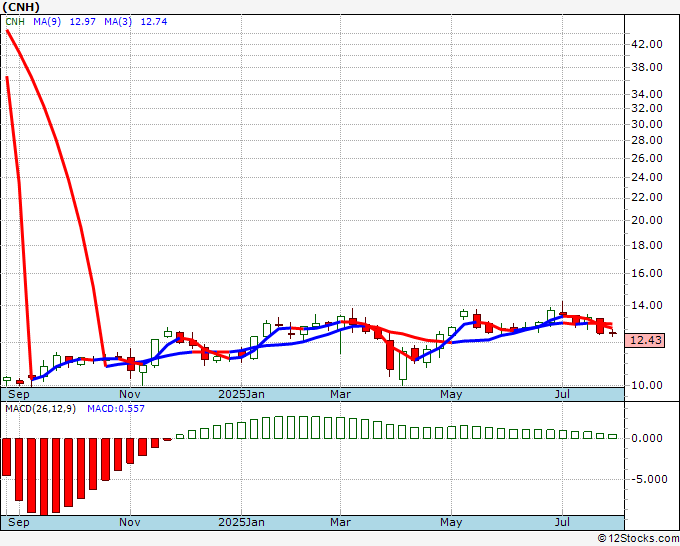The width and height of the screenshot is (680, 546).
Task: Click the CNH symbol in the legend
Action: tap(14, 22)
